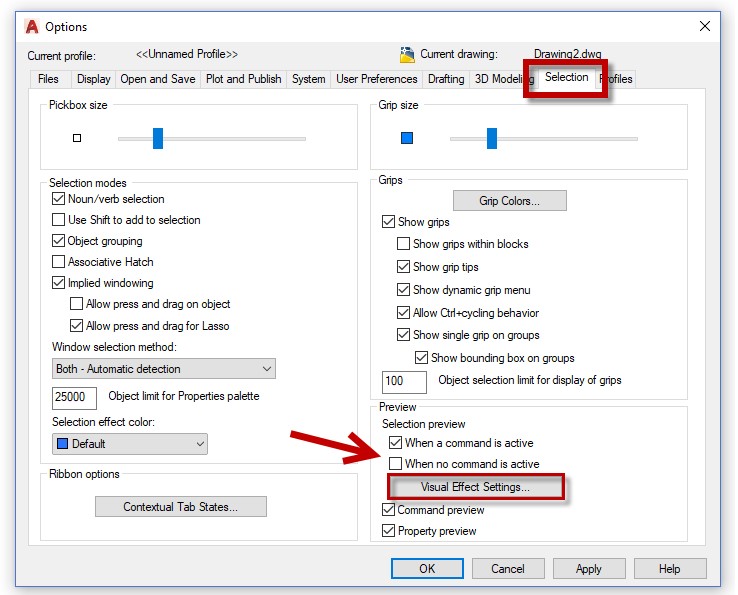Toggle Command preview checkbox
738x595 pixels.
point(388,509)
